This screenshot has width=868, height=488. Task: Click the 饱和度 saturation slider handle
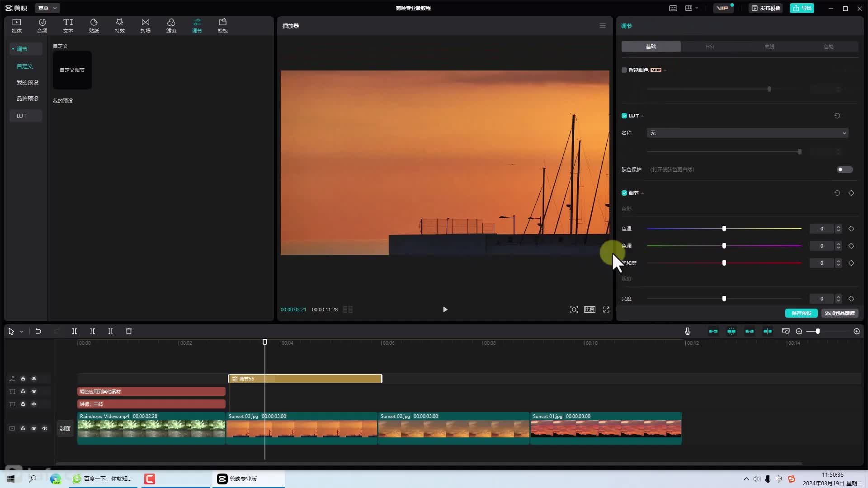click(x=724, y=263)
